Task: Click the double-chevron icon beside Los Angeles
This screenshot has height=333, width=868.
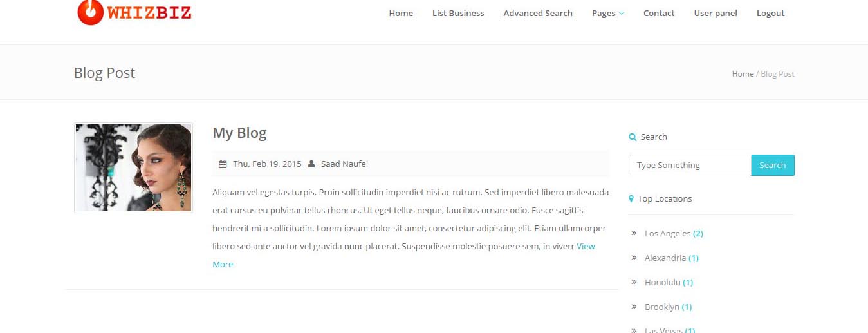Action: click(x=634, y=233)
